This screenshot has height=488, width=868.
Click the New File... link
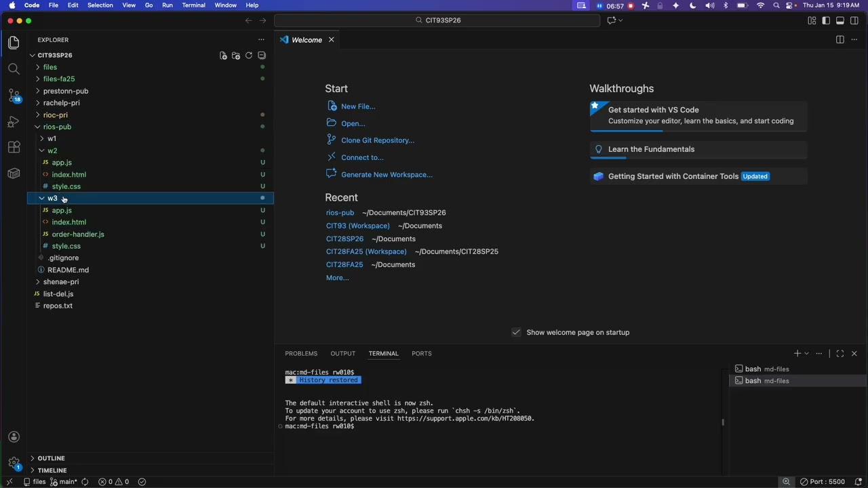coord(358,106)
